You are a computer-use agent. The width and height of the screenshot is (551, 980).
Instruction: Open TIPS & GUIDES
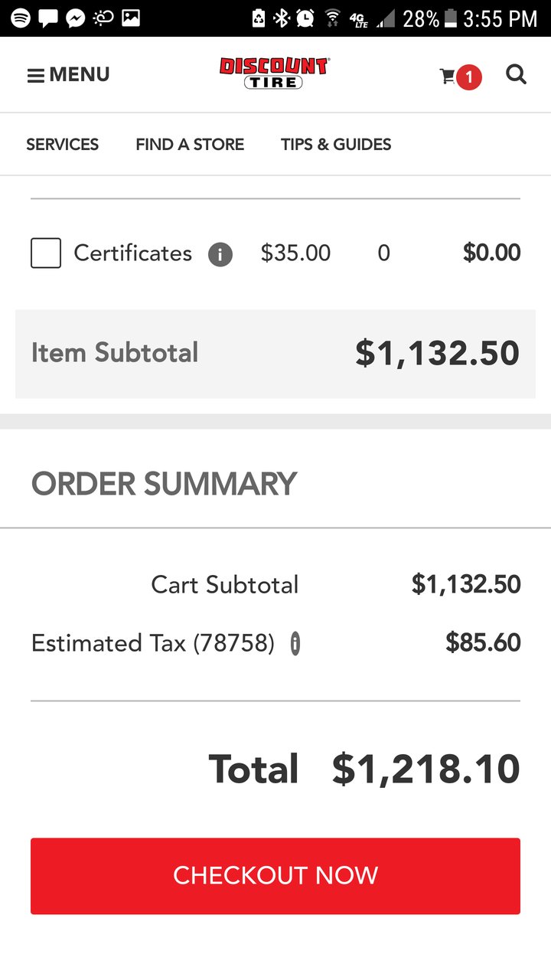pos(336,145)
